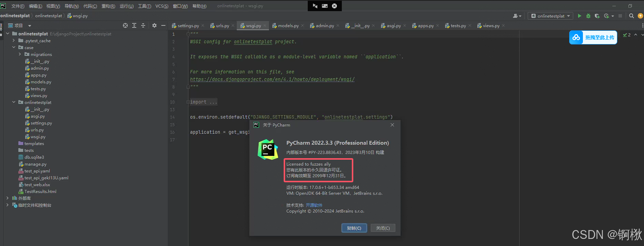The width and height of the screenshot is (644, 246).
Task: Close the urls.py tab with its X
Action: (233, 26)
